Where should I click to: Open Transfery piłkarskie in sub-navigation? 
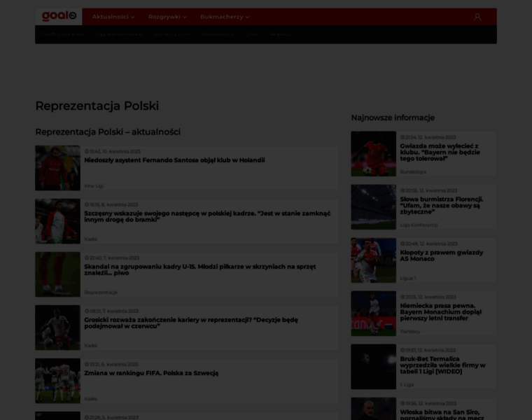pos(62,34)
